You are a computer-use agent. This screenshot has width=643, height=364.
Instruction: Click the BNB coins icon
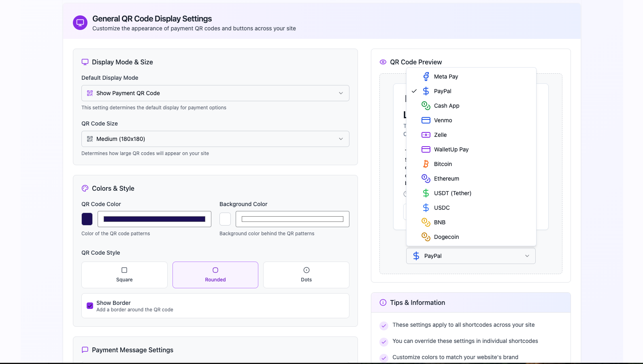click(x=426, y=222)
